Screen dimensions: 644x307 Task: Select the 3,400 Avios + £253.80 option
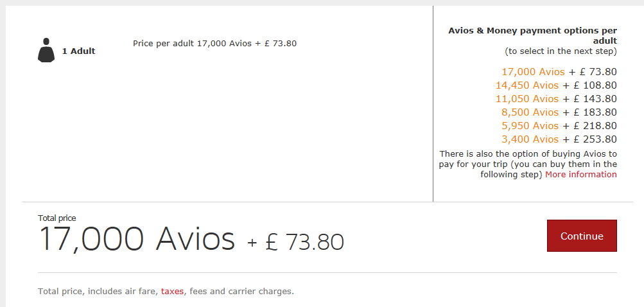point(559,139)
